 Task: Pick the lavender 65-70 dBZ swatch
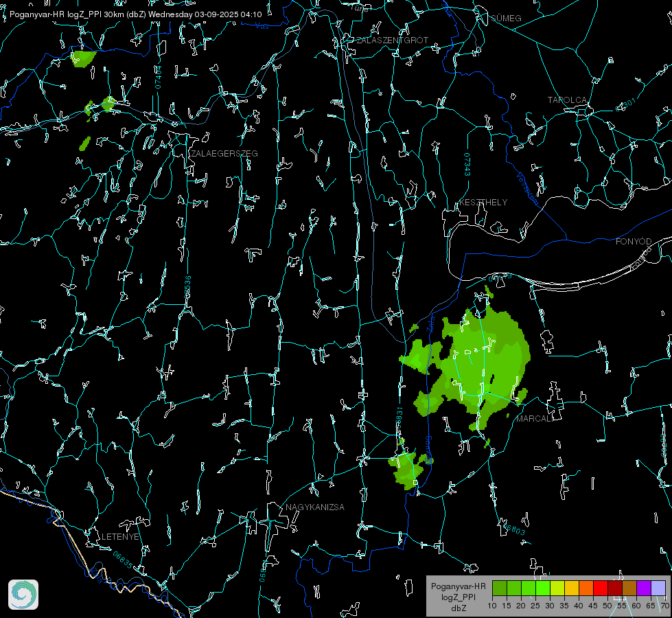click(x=658, y=588)
